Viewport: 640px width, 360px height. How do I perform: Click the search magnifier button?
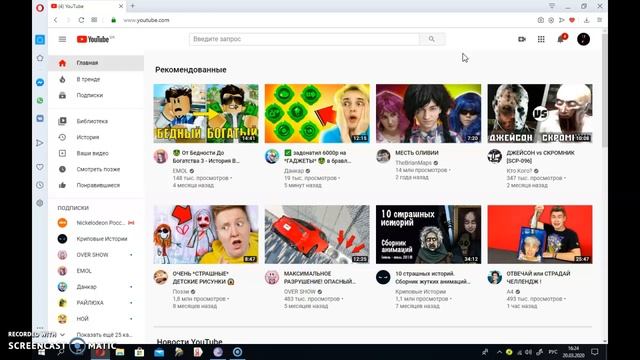(x=432, y=39)
